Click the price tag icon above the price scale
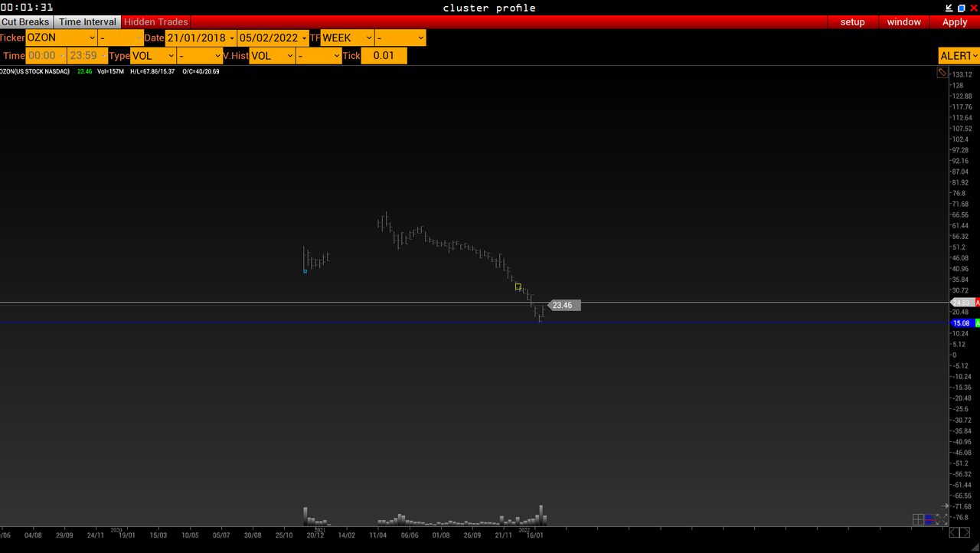Image resolution: width=980 pixels, height=553 pixels. tap(942, 73)
